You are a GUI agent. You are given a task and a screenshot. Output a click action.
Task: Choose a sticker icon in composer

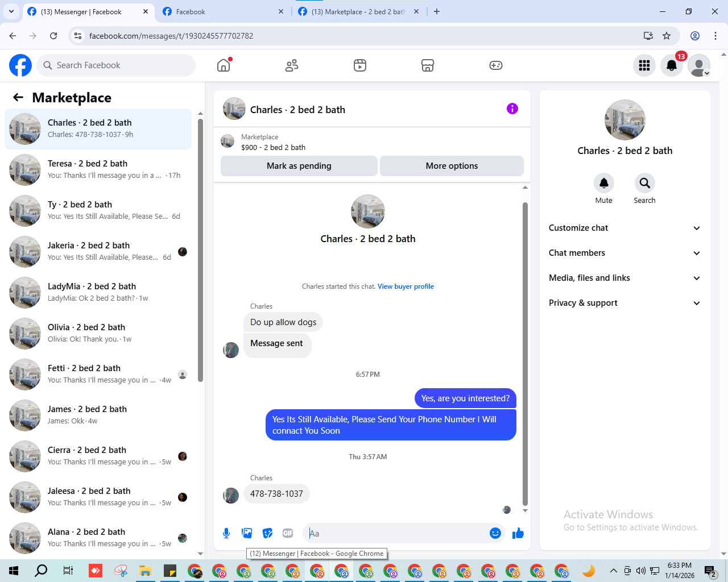267,533
